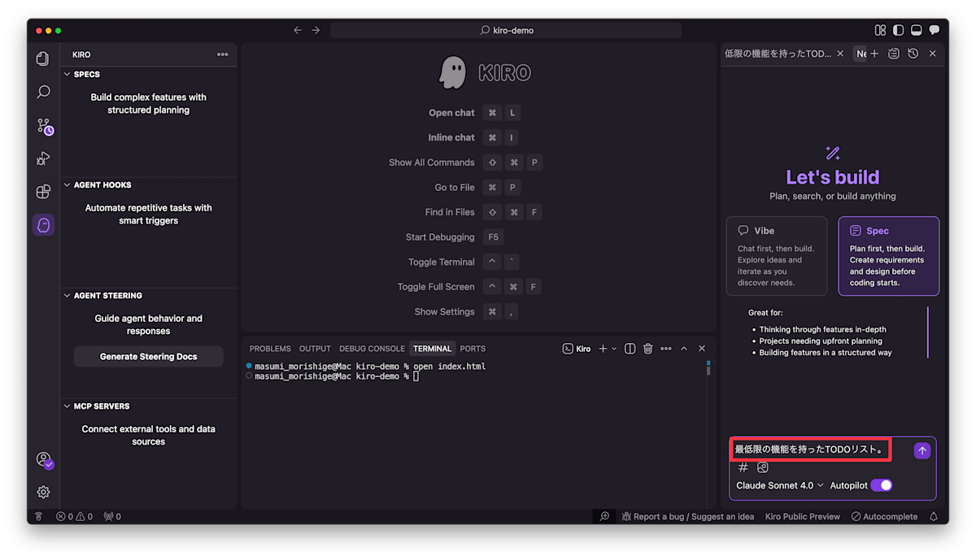Click the kiro-demo command center search box

point(506,30)
